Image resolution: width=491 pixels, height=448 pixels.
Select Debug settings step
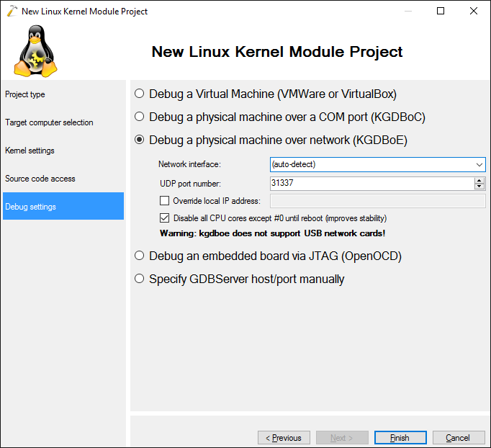[x=63, y=206]
